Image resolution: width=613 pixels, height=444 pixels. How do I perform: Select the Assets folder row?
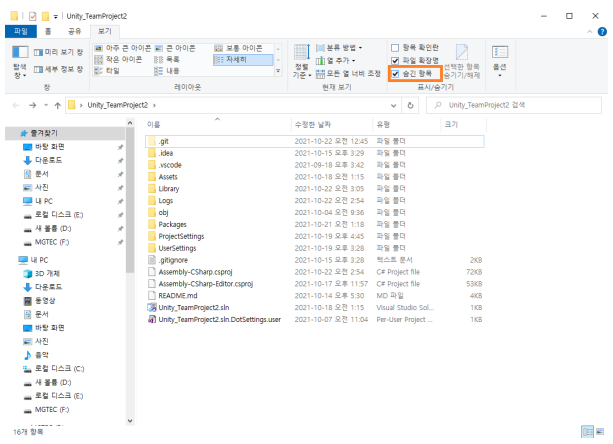pyautogui.click(x=315, y=177)
